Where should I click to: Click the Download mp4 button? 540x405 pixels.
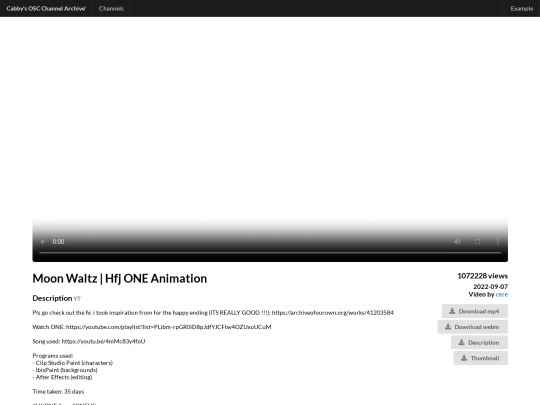[x=475, y=311]
